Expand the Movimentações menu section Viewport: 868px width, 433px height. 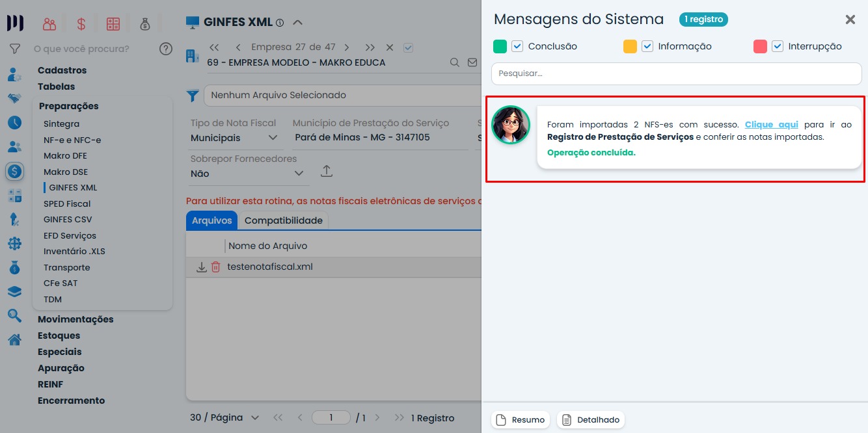(x=75, y=319)
